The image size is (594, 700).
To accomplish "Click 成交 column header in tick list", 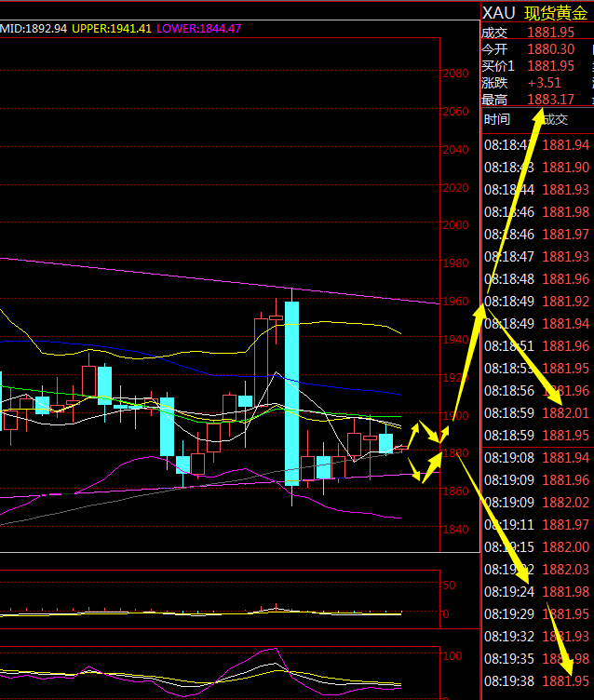I will click(x=555, y=119).
